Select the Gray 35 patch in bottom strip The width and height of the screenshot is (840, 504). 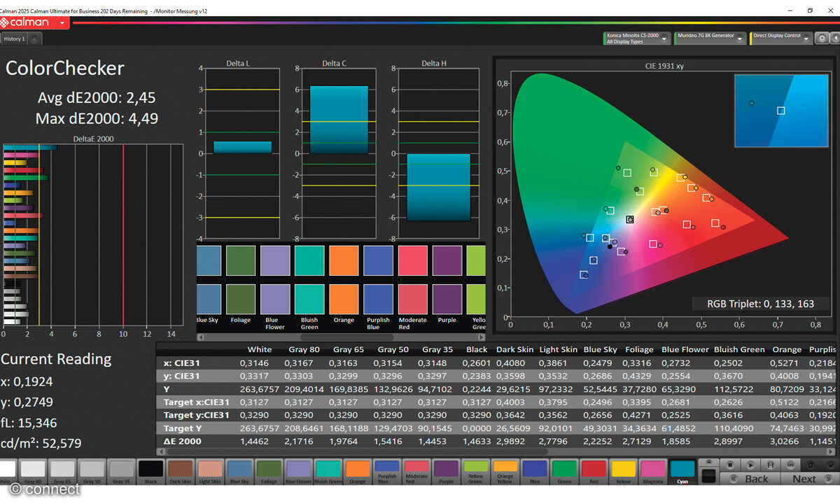coord(121,471)
